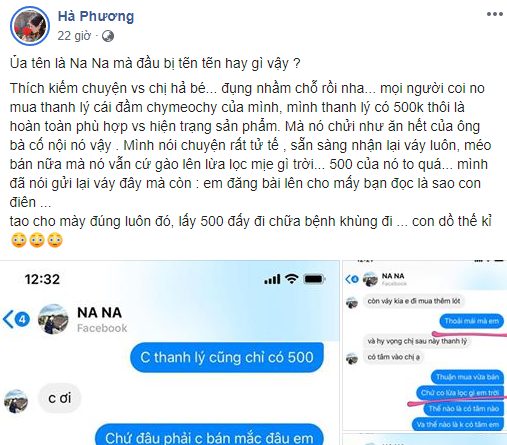507x445 pixels.
Task: Tap back arrow in small chat screenshot
Action: coord(347,279)
